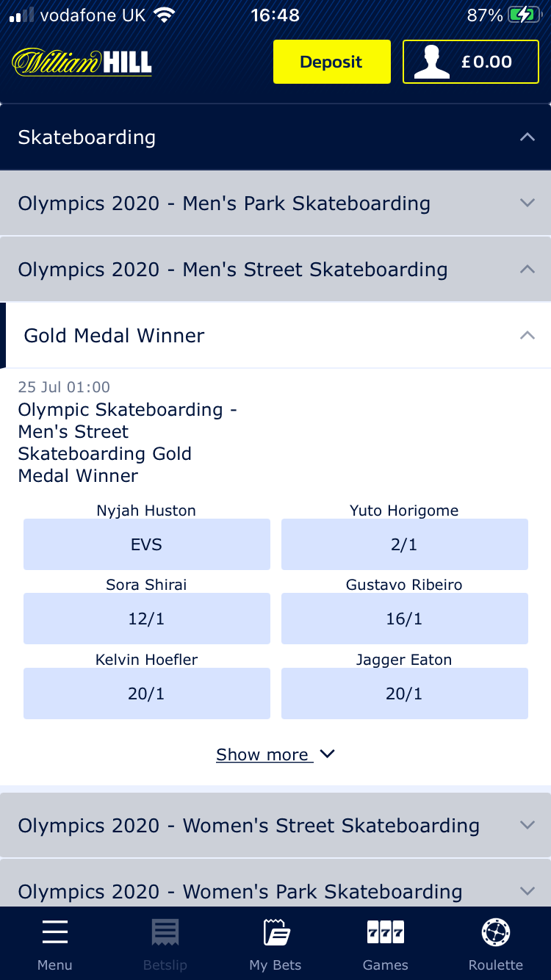Expand Olympics 2020 Men's Park Skateboarding
551x980 pixels.
[x=527, y=203]
